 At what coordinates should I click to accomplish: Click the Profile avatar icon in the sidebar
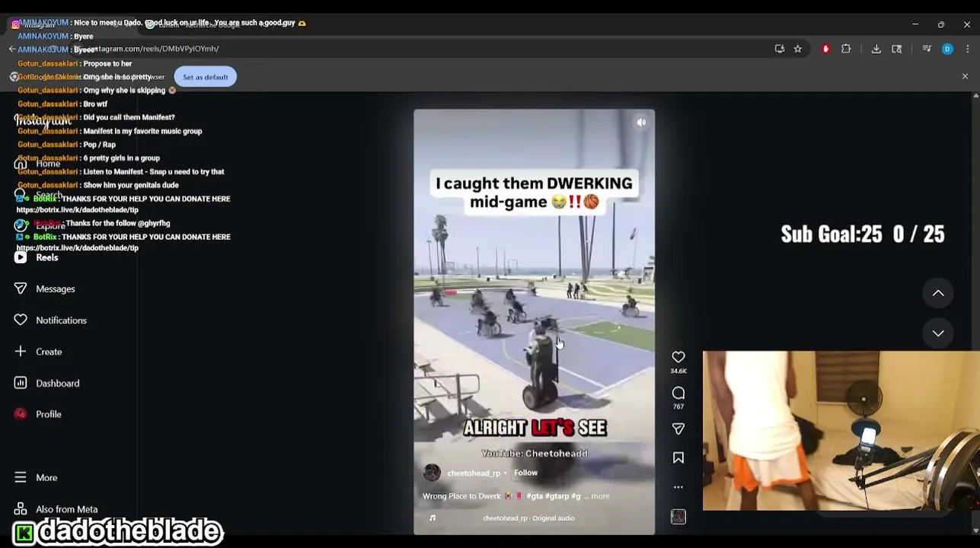coord(21,414)
